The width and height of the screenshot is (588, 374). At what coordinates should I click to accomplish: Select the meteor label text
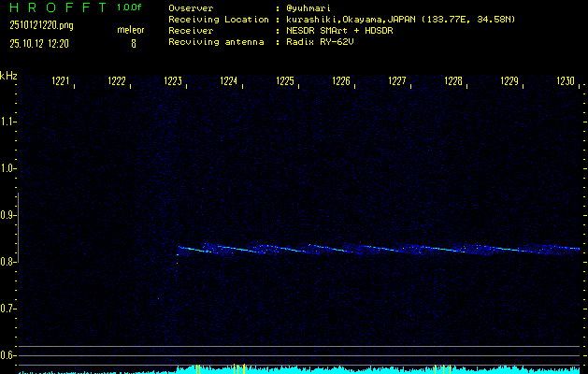pos(132,30)
